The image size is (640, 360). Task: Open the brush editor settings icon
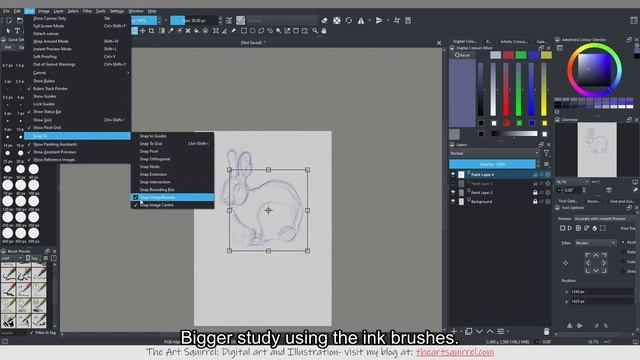229,20
